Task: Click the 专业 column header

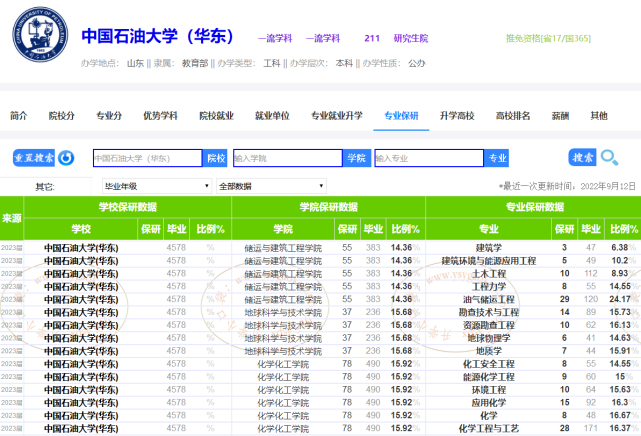Action: [x=489, y=229]
